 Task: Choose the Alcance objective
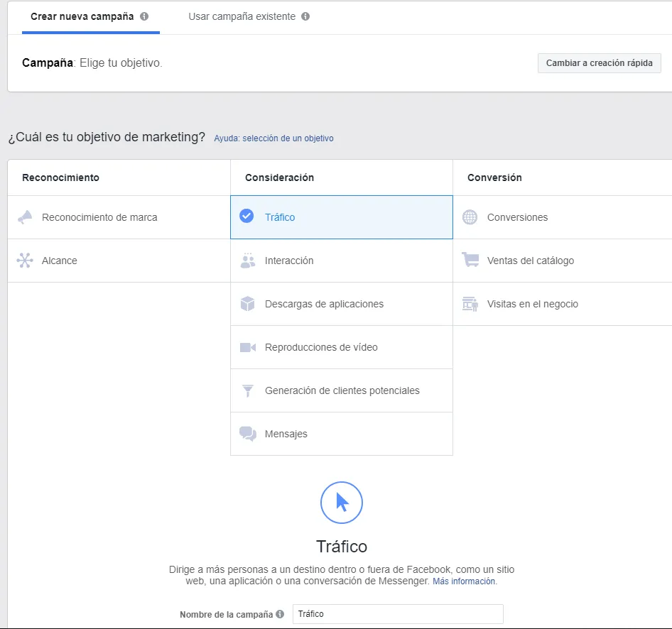119,261
